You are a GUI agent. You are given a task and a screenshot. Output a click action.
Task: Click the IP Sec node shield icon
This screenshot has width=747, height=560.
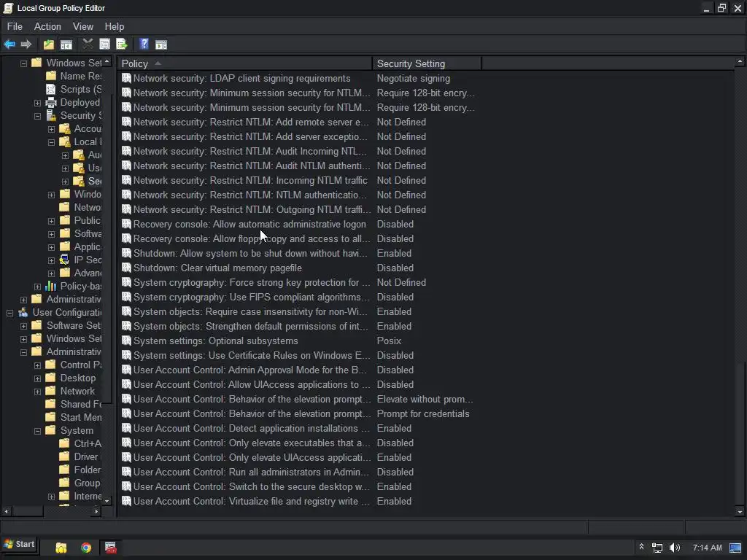pyautogui.click(x=64, y=260)
